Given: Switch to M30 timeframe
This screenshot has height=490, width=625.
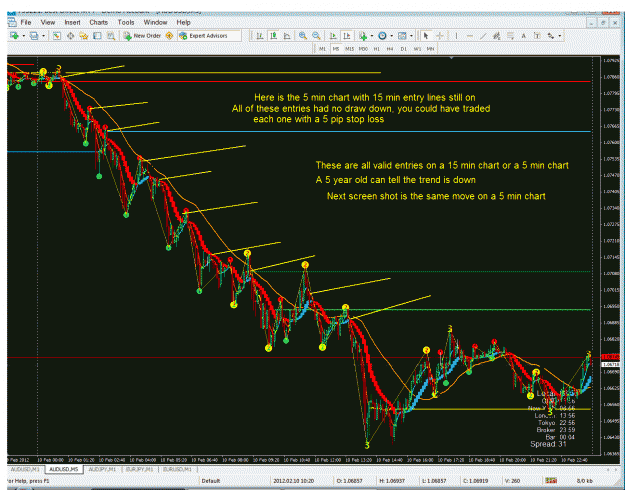Looking at the screenshot, I should (x=363, y=49).
